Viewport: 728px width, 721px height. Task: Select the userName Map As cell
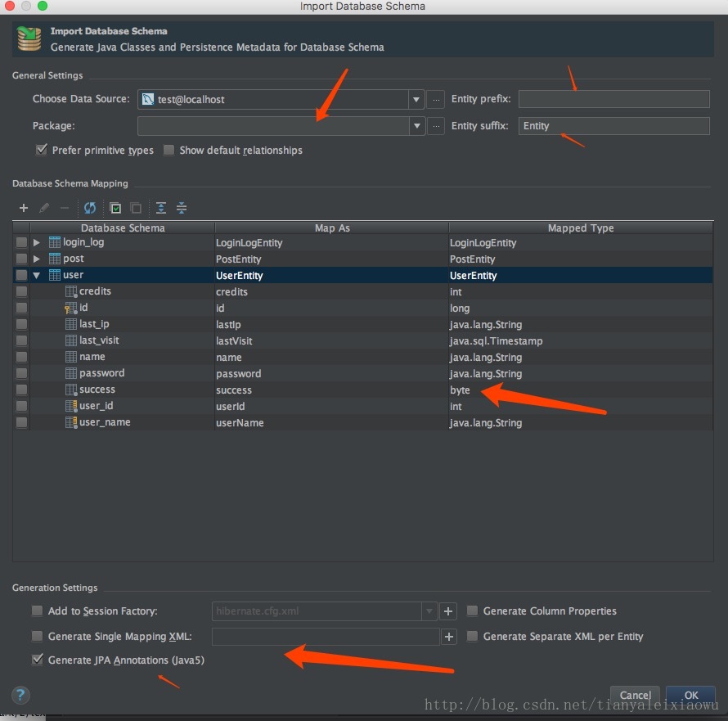point(332,423)
